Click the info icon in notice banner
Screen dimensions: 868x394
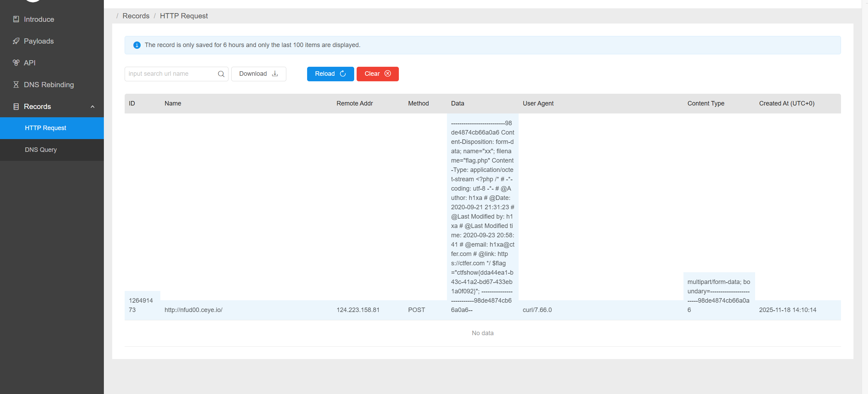pyautogui.click(x=137, y=45)
